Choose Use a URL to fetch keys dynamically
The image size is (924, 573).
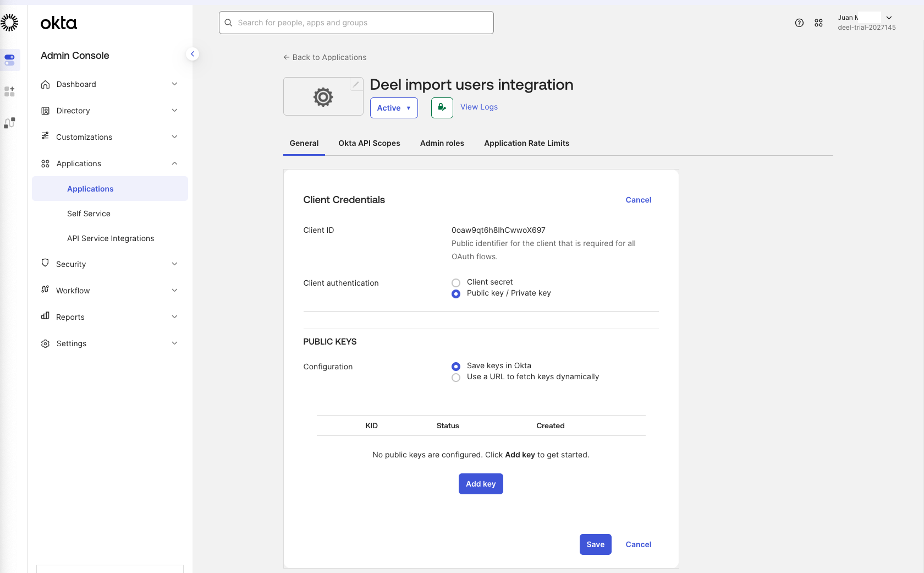pos(456,378)
